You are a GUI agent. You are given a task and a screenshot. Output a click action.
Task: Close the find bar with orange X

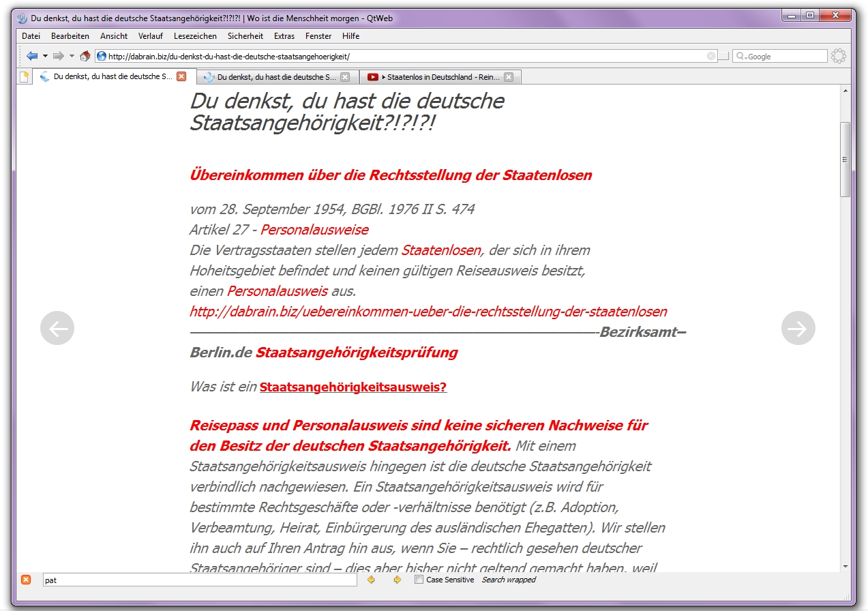pyautogui.click(x=26, y=580)
